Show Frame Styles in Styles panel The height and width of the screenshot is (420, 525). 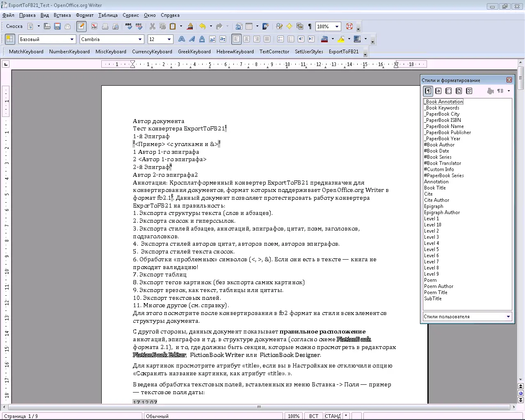click(x=449, y=91)
